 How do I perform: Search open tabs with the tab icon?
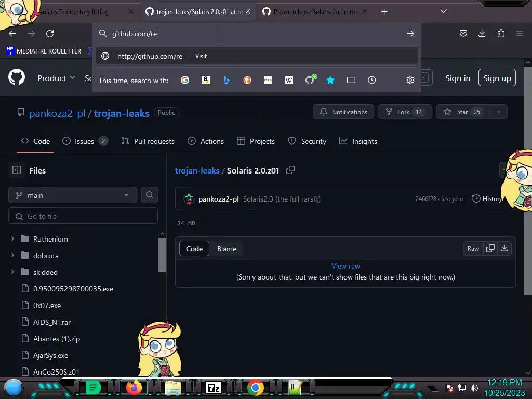[x=351, y=80]
